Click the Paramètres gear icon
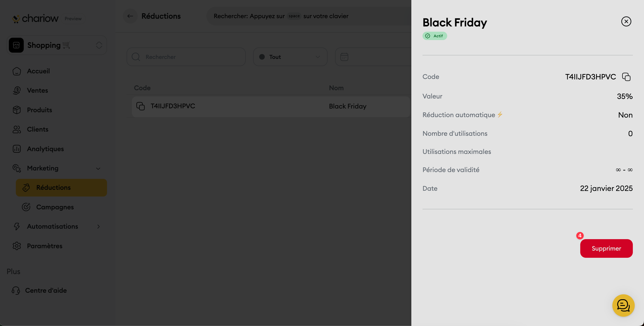The image size is (644, 326). (17, 246)
